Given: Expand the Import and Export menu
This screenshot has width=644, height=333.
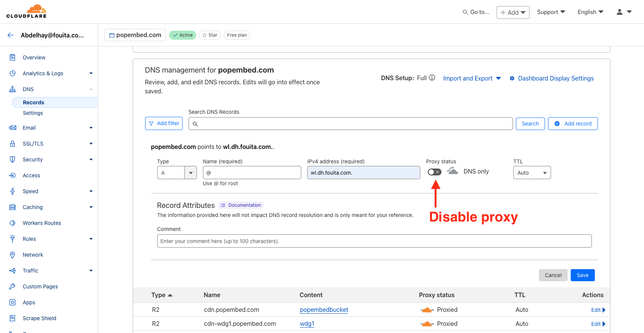Looking at the screenshot, I should coord(472,78).
